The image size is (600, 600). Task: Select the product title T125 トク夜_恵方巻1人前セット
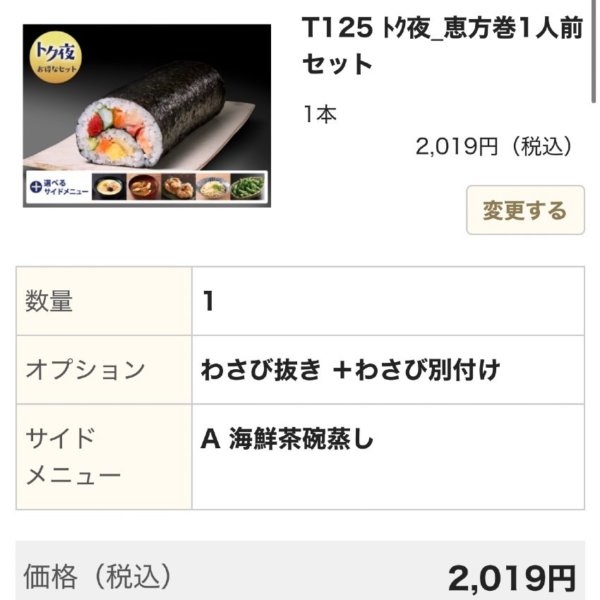pyautogui.click(x=442, y=46)
